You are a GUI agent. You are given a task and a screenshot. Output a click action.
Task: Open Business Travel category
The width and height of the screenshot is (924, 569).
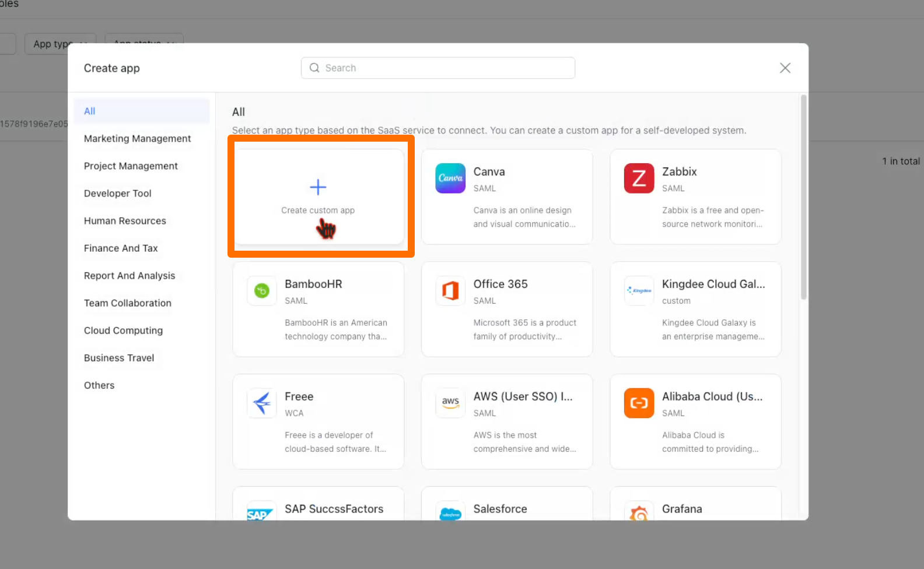(119, 357)
